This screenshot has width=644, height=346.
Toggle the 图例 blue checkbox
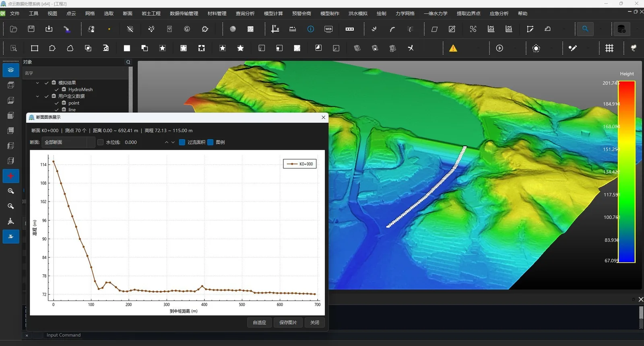[x=210, y=142]
